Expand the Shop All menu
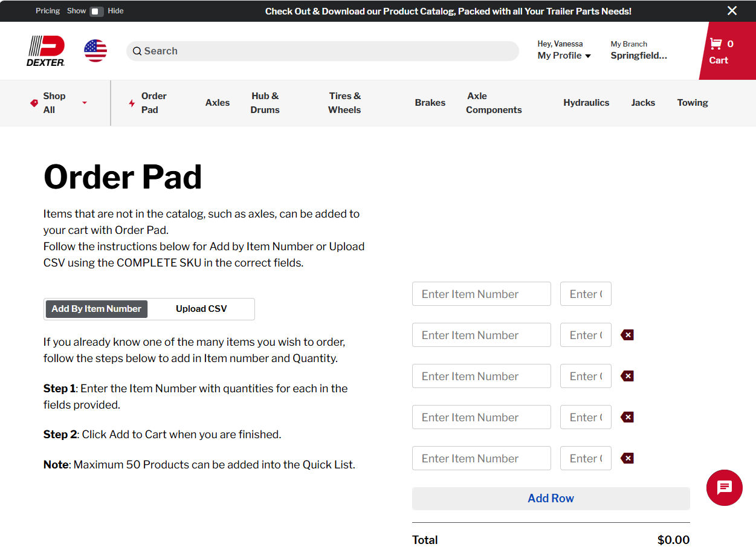 pyautogui.click(x=58, y=103)
